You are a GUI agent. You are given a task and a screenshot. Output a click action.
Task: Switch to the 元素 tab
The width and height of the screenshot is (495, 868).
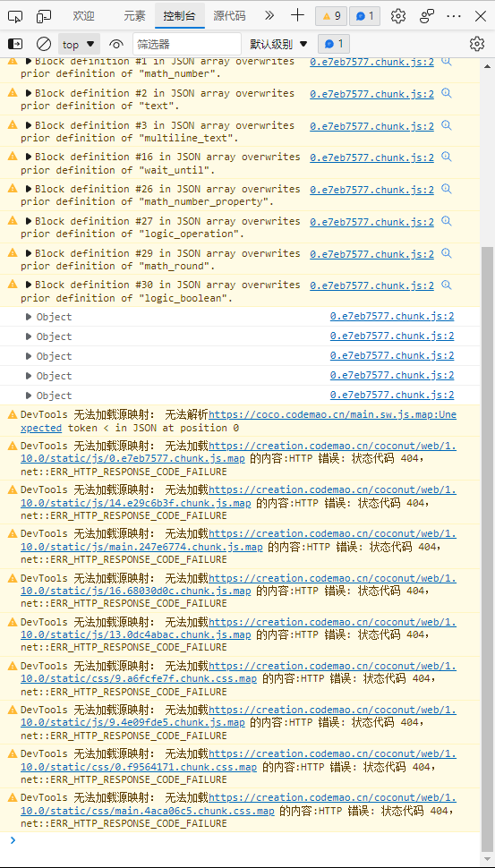tap(134, 16)
